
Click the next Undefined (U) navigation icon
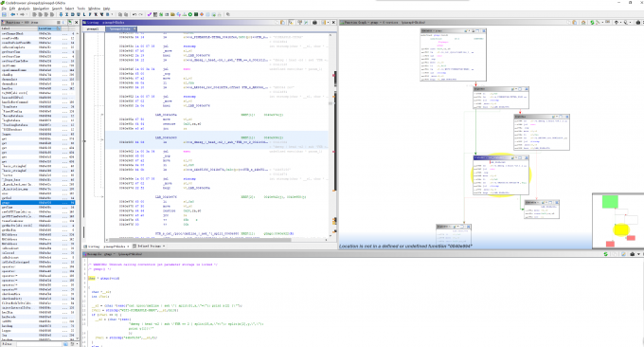(79, 14)
